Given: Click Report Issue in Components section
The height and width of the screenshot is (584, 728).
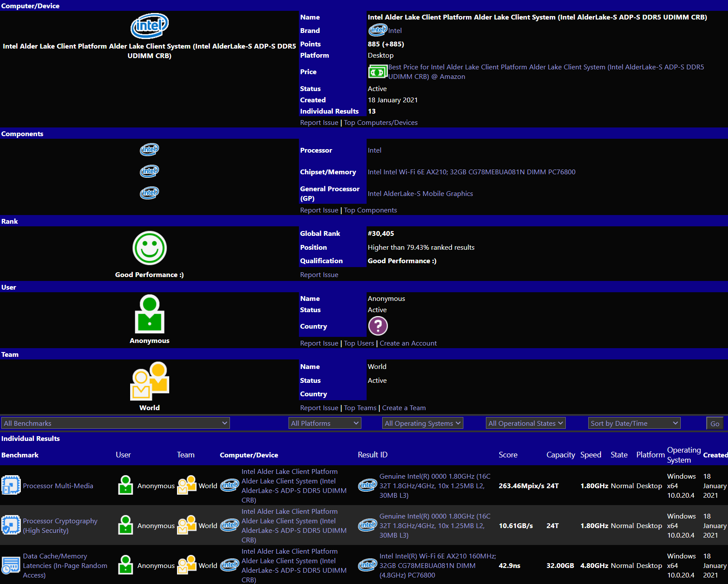Looking at the screenshot, I should click(x=319, y=210).
